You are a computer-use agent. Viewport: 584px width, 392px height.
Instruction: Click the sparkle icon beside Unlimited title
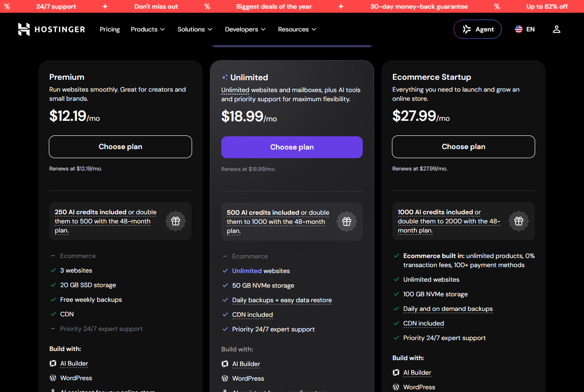[224, 77]
